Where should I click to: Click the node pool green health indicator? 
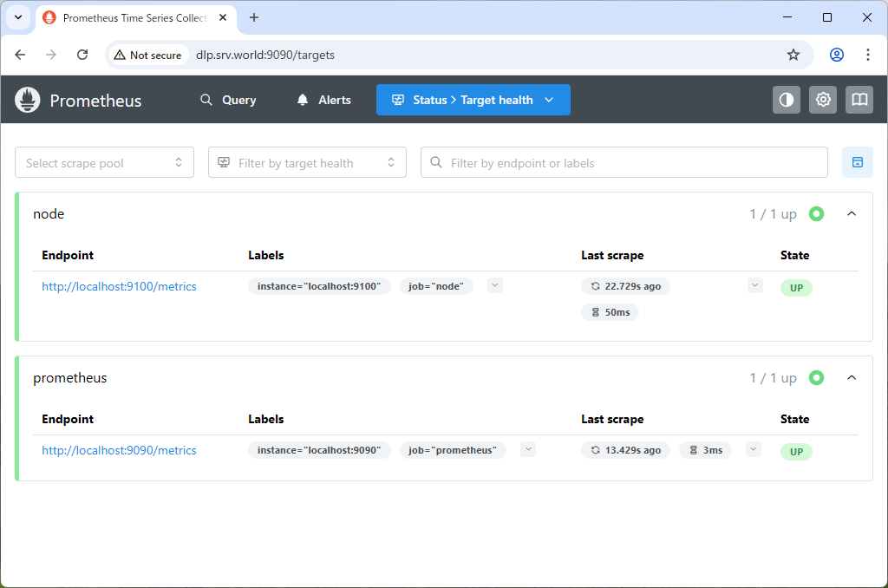pyautogui.click(x=816, y=213)
